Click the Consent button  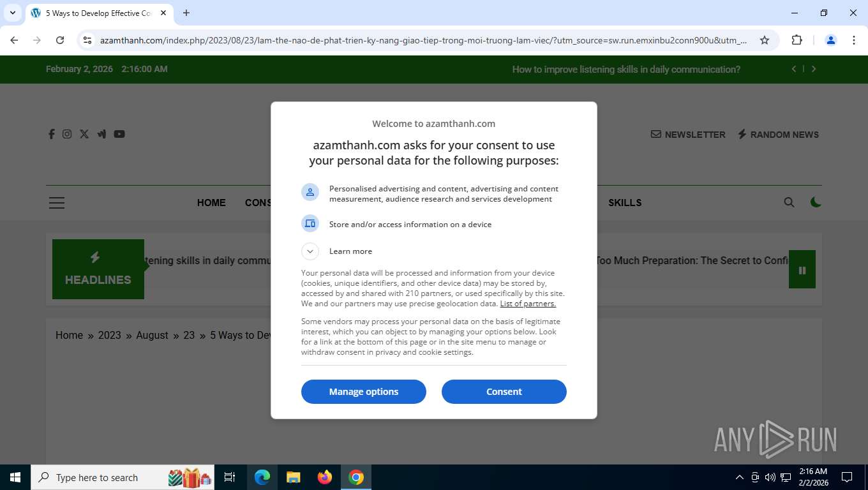click(504, 392)
